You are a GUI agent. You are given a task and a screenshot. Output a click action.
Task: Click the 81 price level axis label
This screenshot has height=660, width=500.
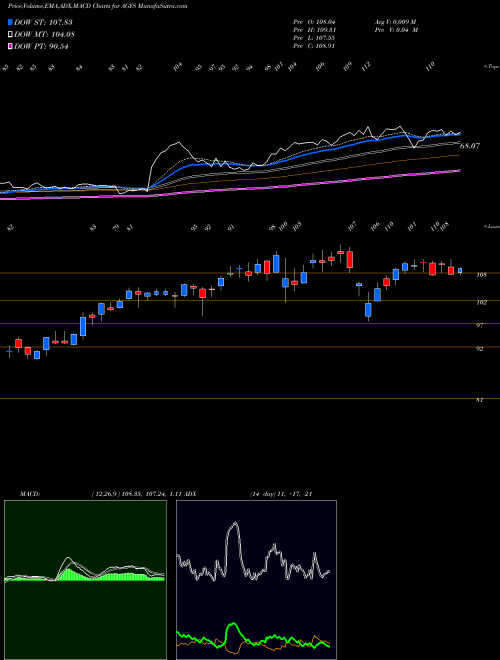pos(479,400)
